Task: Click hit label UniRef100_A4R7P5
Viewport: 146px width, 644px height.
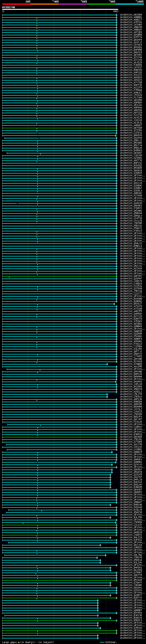Action: coord(131,311)
